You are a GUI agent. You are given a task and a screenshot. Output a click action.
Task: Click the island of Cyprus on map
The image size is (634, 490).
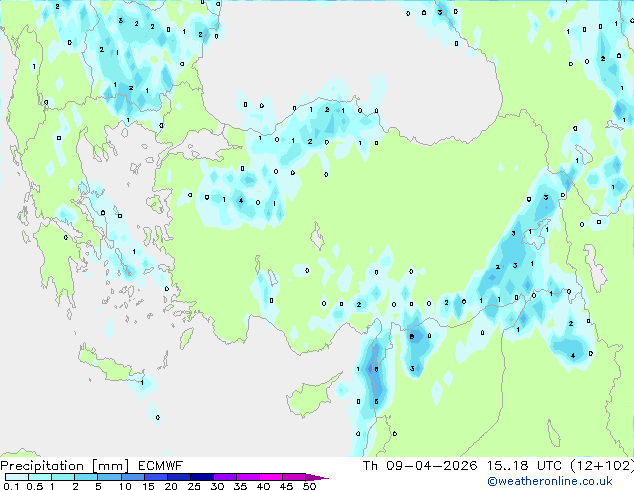click(x=309, y=396)
